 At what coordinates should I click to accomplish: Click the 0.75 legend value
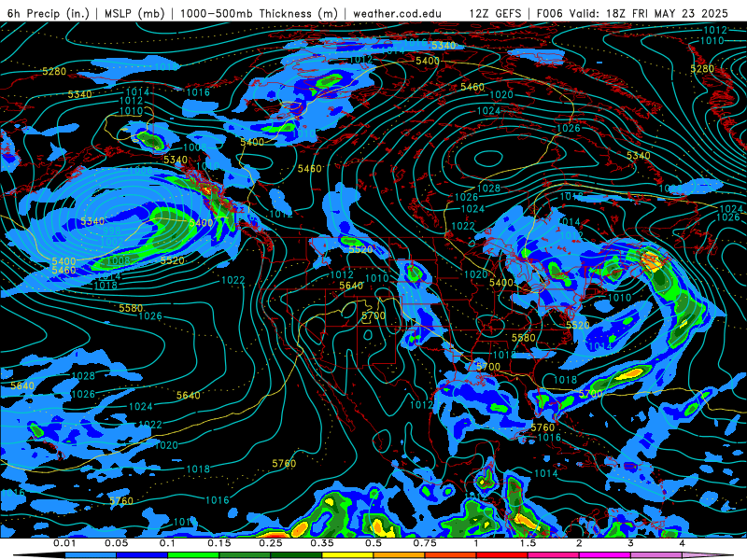point(425,543)
